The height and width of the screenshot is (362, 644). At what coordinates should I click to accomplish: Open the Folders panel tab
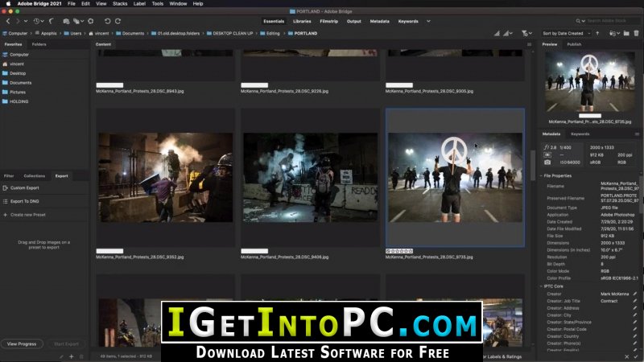pyautogui.click(x=39, y=44)
